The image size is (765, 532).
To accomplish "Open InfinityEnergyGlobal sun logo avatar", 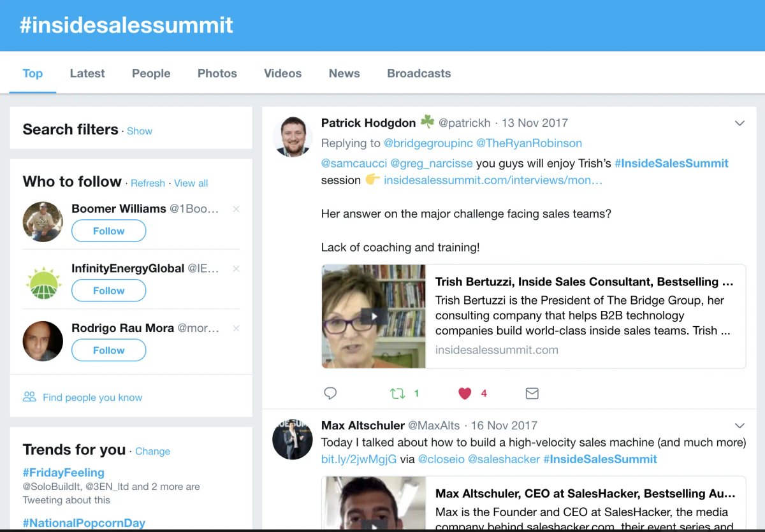I will (x=43, y=282).
